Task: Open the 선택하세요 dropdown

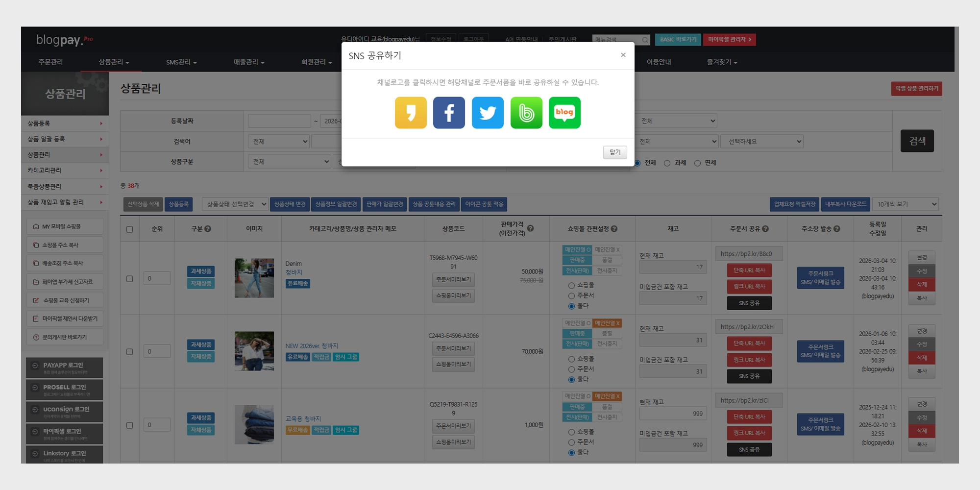Action: point(762,142)
